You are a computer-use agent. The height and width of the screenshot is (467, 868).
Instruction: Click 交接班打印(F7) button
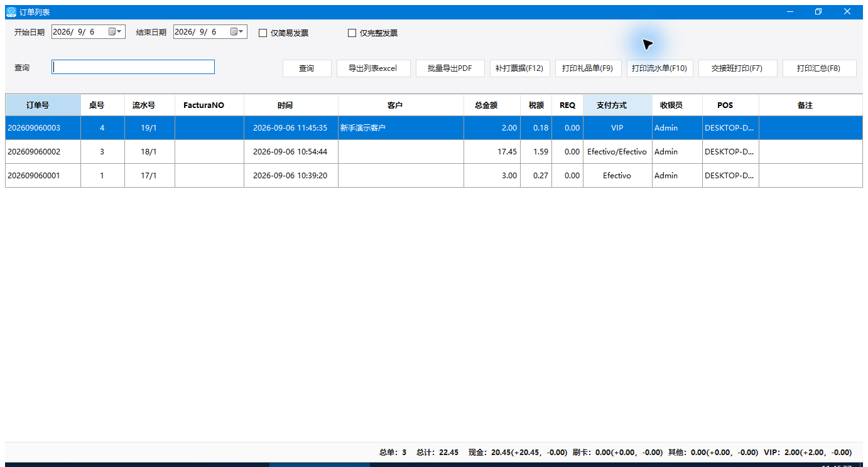click(x=737, y=68)
